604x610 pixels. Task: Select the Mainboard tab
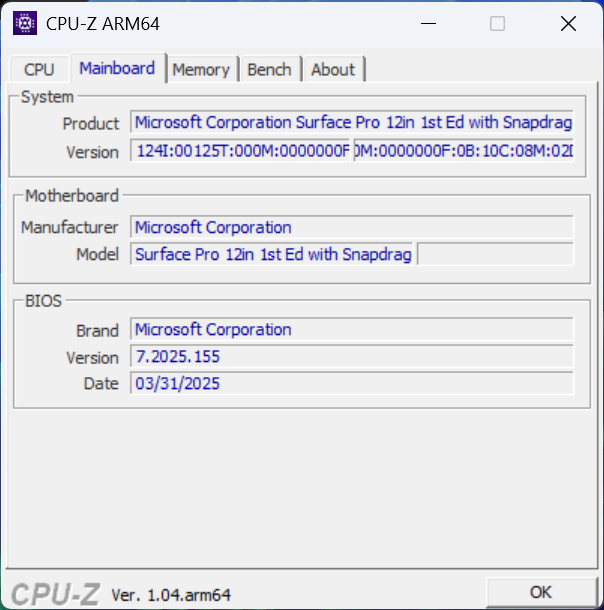coord(117,68)
